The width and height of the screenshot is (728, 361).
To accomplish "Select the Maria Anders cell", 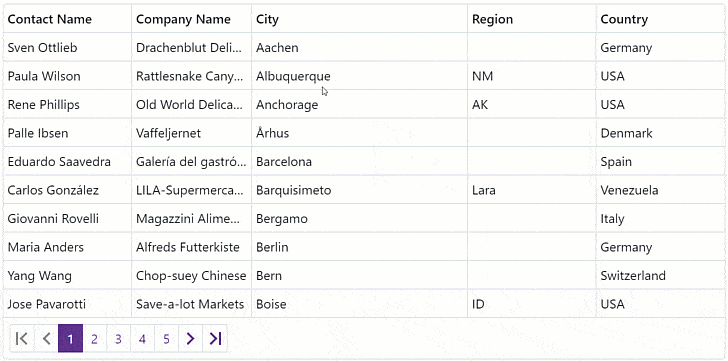I will (x=67, y=247).
